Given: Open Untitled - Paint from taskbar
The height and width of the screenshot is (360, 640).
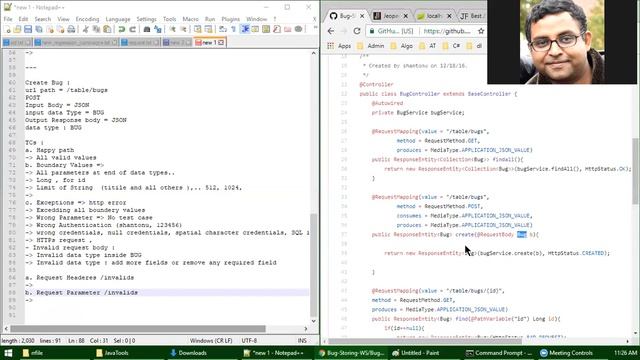Looking at the screenshot, I should tap(416, 353).
